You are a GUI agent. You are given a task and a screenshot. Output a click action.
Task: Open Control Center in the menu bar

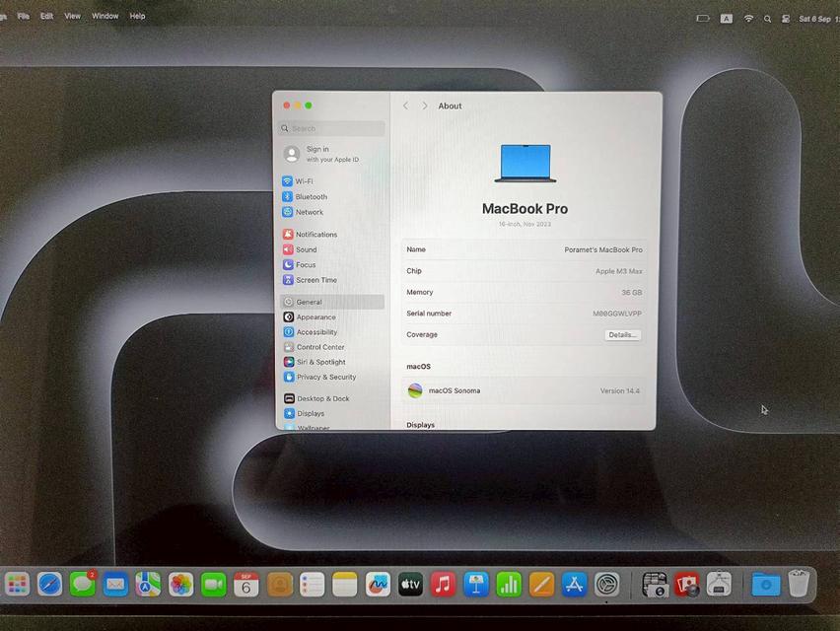tap(786, 19)
